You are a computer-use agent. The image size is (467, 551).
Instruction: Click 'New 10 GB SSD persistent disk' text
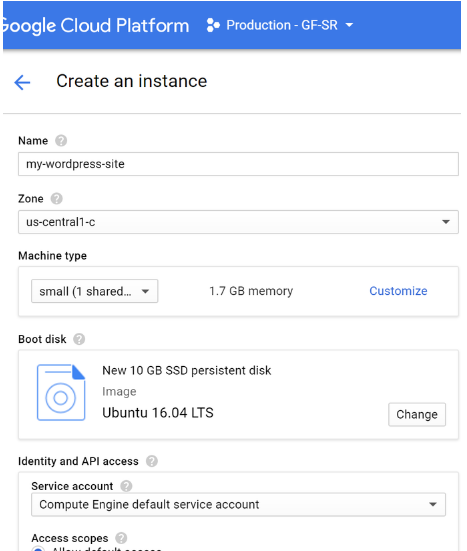(x=187, y=370)
